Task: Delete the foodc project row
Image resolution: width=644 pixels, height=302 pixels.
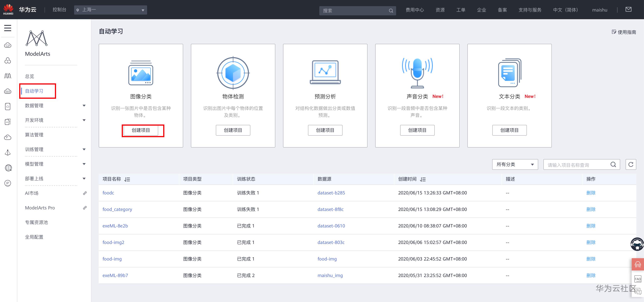Action: (x=591, y=193)
